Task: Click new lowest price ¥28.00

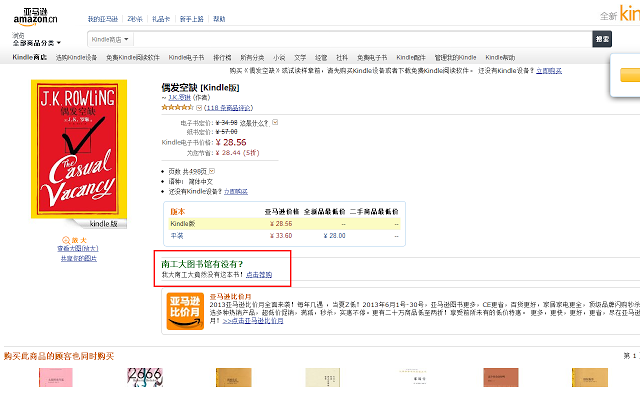Action: (x=334, y=236)
